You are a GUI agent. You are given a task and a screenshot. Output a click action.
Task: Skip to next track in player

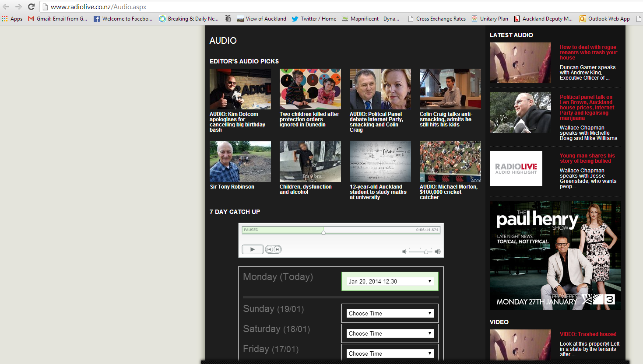pyautogui.click(x=277, y=249)
